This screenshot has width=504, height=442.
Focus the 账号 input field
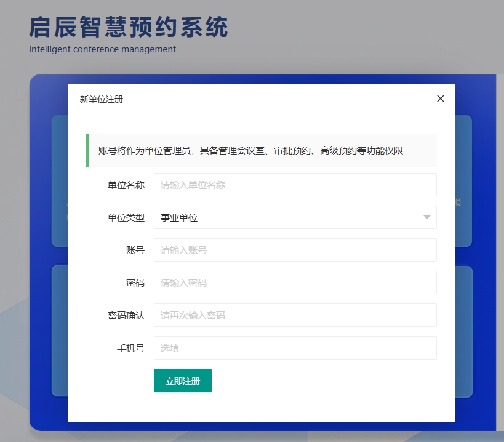[295, 250]
